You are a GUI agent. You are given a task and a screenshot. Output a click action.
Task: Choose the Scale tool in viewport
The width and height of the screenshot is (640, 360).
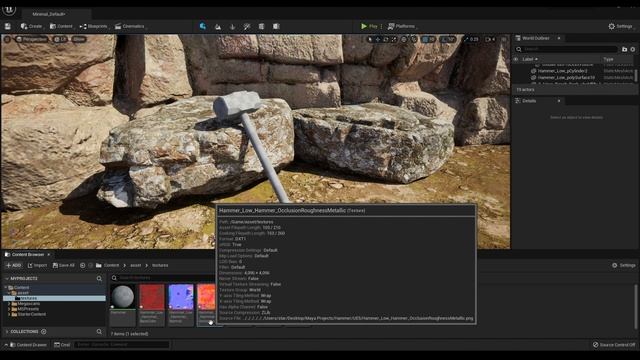[x=393, y=39]
